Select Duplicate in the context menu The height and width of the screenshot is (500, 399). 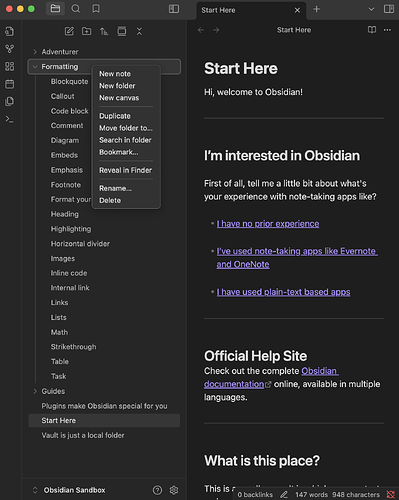coord(115,116)
